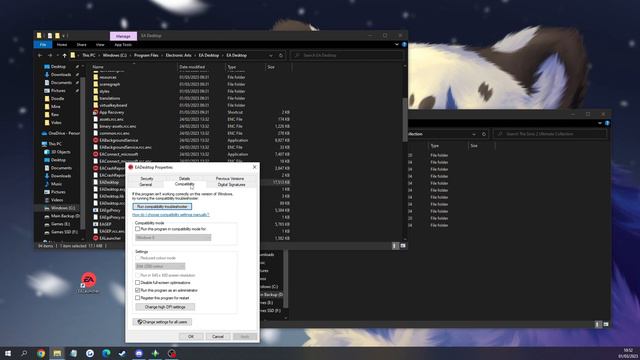Open Explorer help question mark icon

click(404, 44)
